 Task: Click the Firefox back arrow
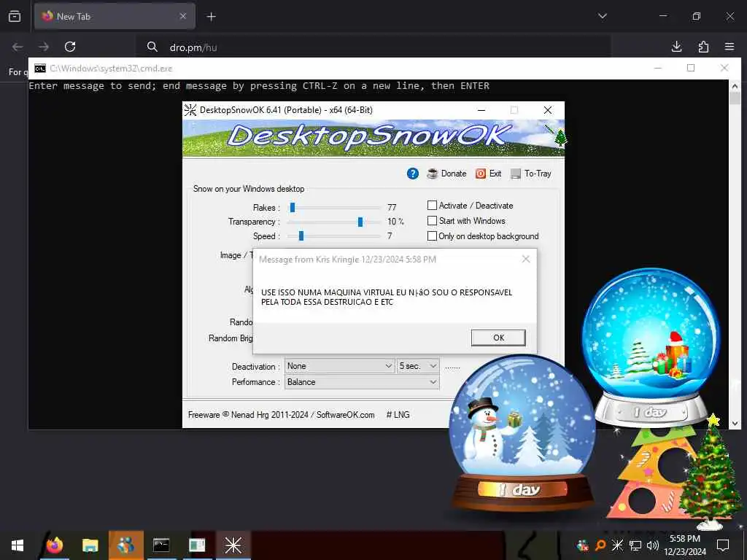[18, 47]
